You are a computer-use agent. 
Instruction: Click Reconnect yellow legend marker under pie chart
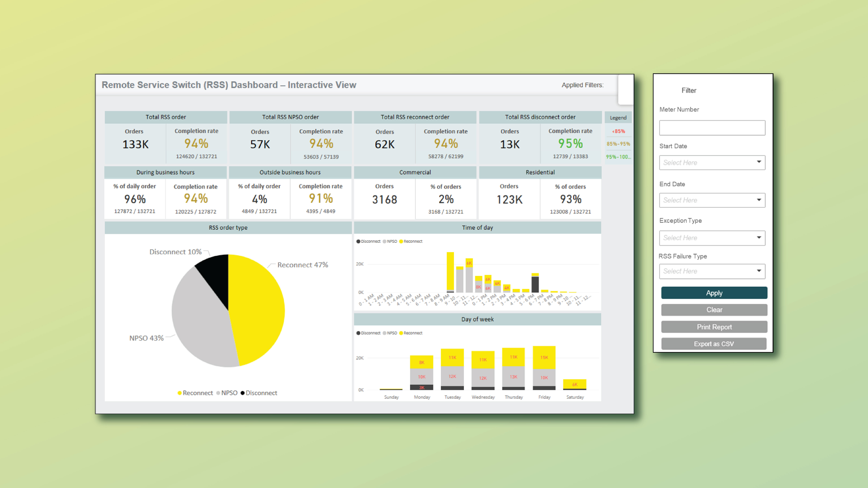pos(180,393)
